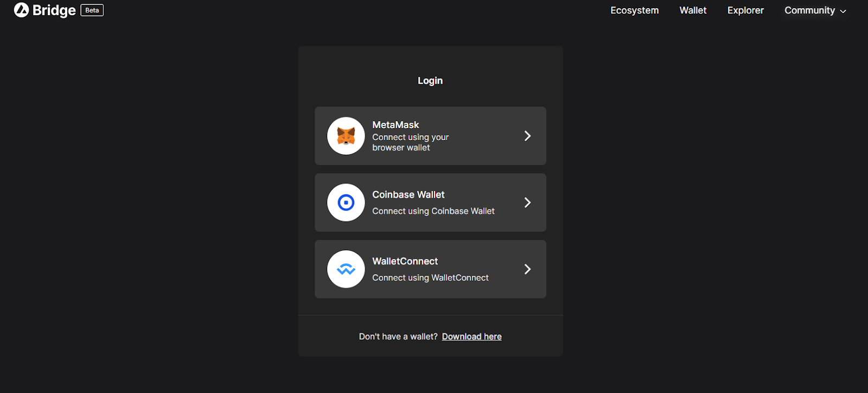Click the Coinbase Wallet blue circle icon

(x=346, y=202)
